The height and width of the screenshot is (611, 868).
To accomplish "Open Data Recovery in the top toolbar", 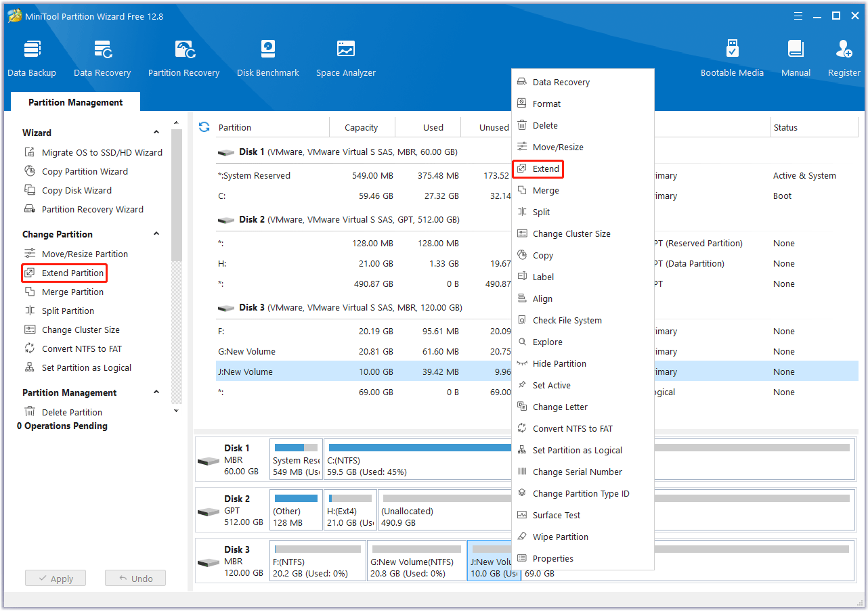I will [102, 58].
